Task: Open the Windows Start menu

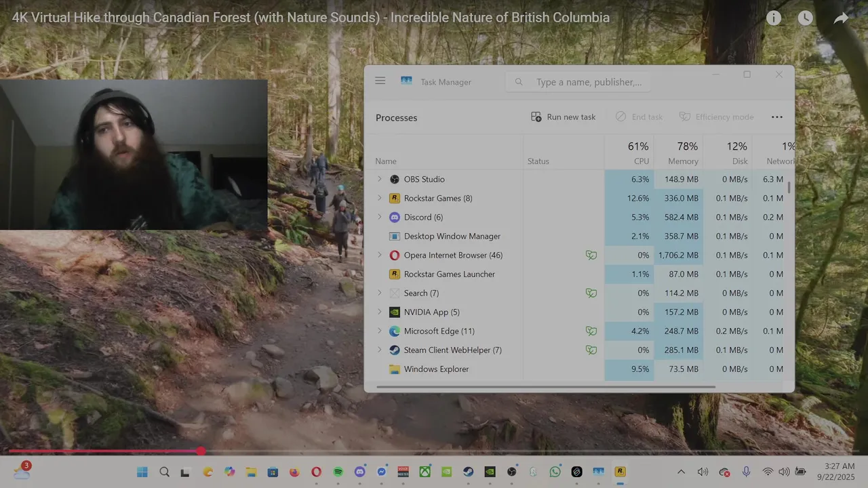Action: 142,472
